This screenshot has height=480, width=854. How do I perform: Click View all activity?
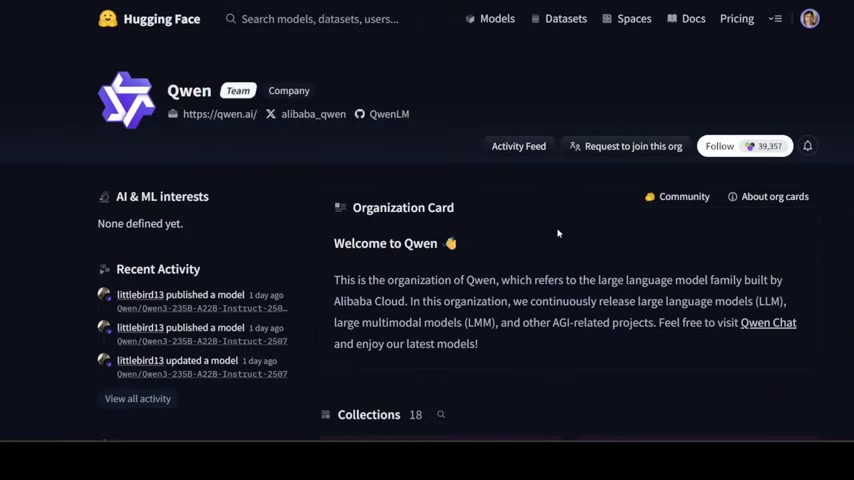click(x=138, y=399)
